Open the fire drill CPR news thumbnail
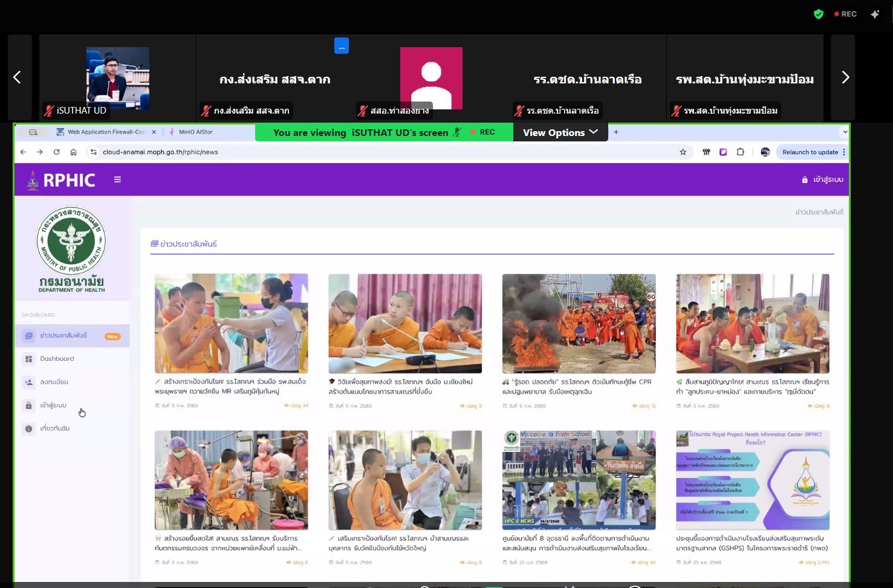Viewport: 893px width, 588px height. (x=579, y=323)
